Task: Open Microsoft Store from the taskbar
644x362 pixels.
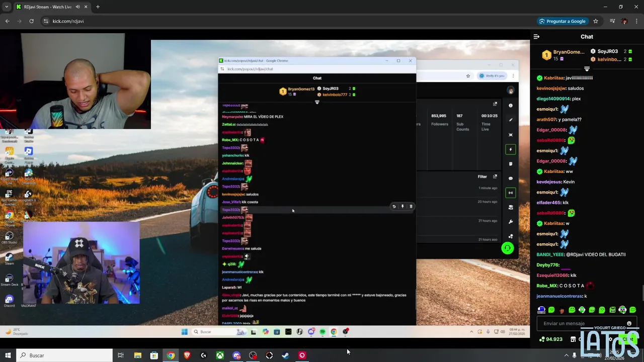Action: pos(154,355)
